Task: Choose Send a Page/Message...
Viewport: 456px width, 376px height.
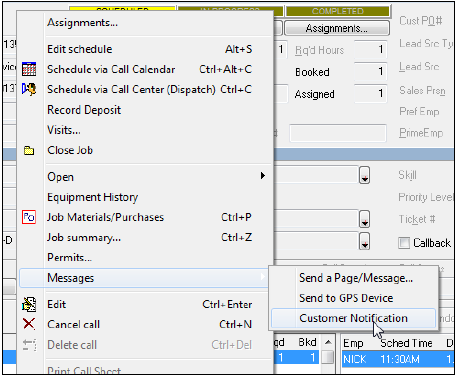Action: point(353,278)
